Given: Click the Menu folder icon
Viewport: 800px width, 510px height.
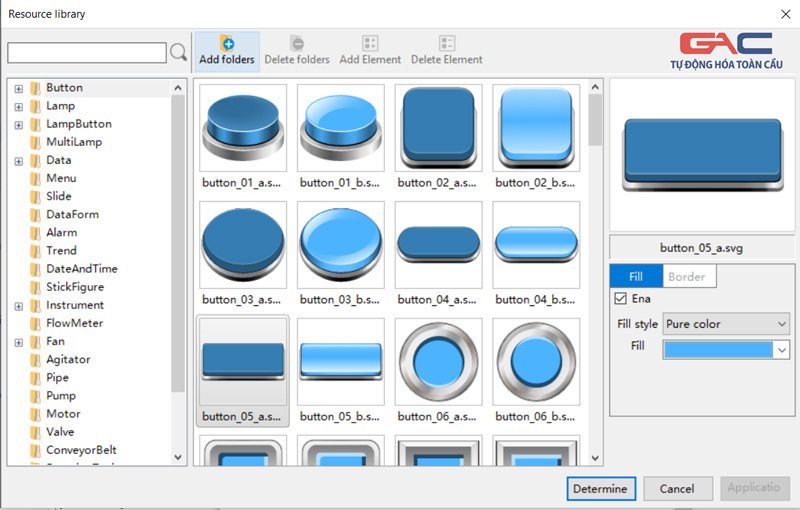Looking at the screenshot, I should tap(35, 178).
